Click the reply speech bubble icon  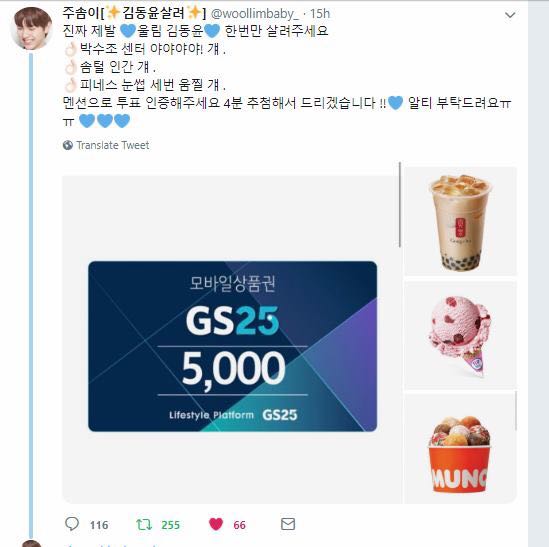72,524
